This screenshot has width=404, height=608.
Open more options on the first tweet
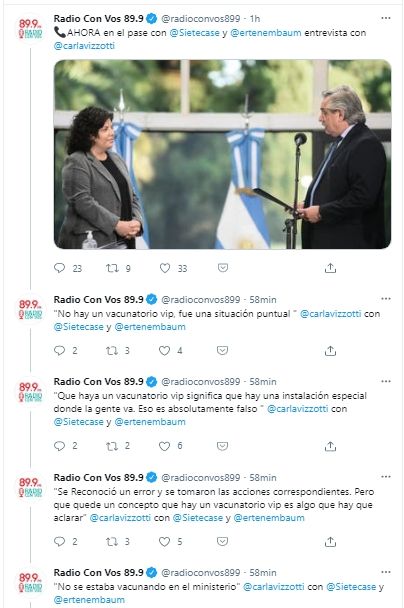[x=385, y=18]
